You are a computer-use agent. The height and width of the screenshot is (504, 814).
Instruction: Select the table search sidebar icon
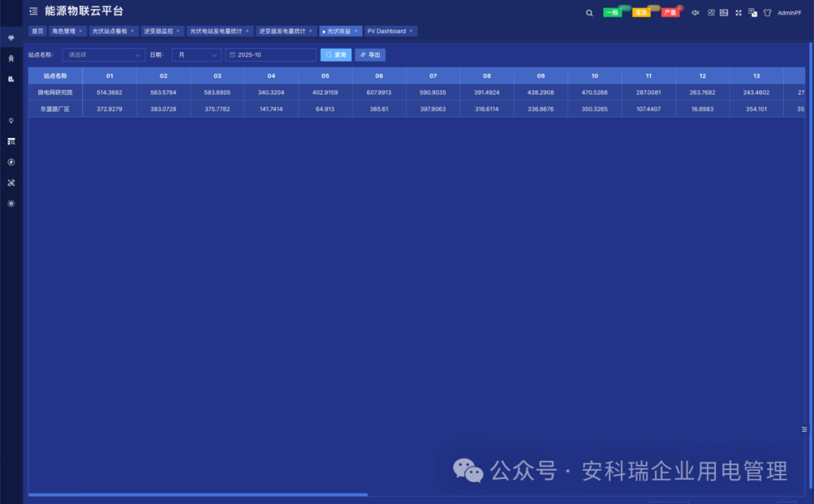click(11, 141)
